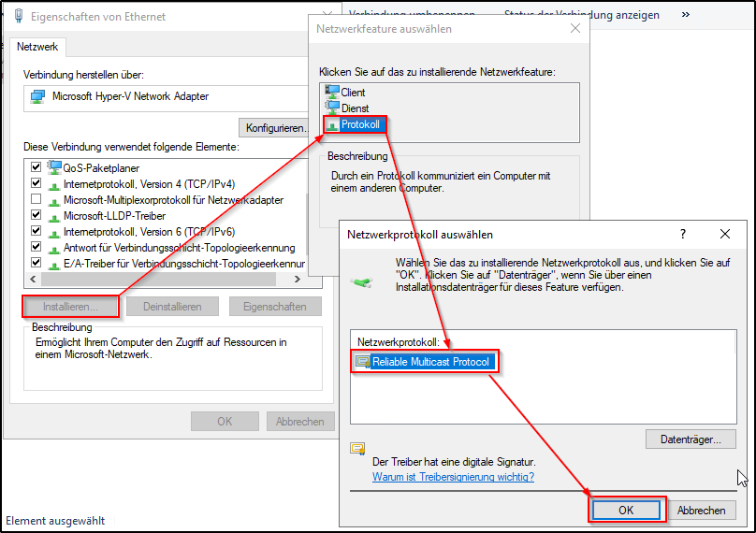Uncheck Internetprotokoll Version 4 (TCP/IPv4)
This screenshot has height=533, width=756.
pyautogui.click(x=36, y=183)
